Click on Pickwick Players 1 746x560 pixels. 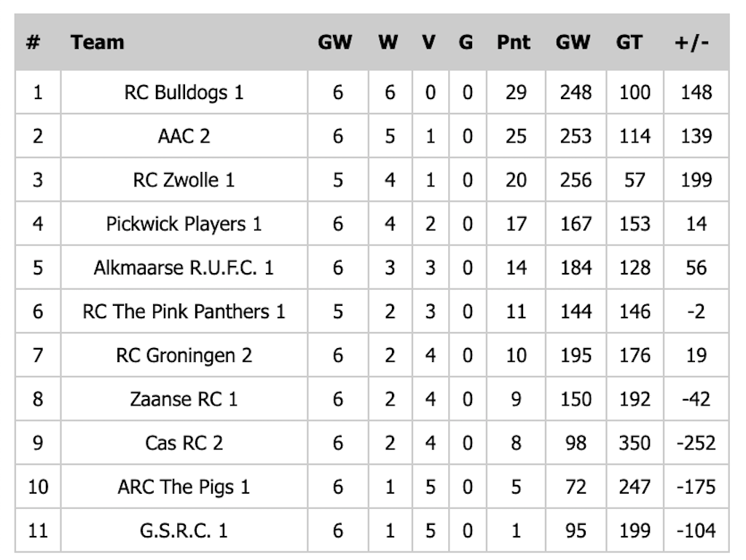click(x=184, y=224)
